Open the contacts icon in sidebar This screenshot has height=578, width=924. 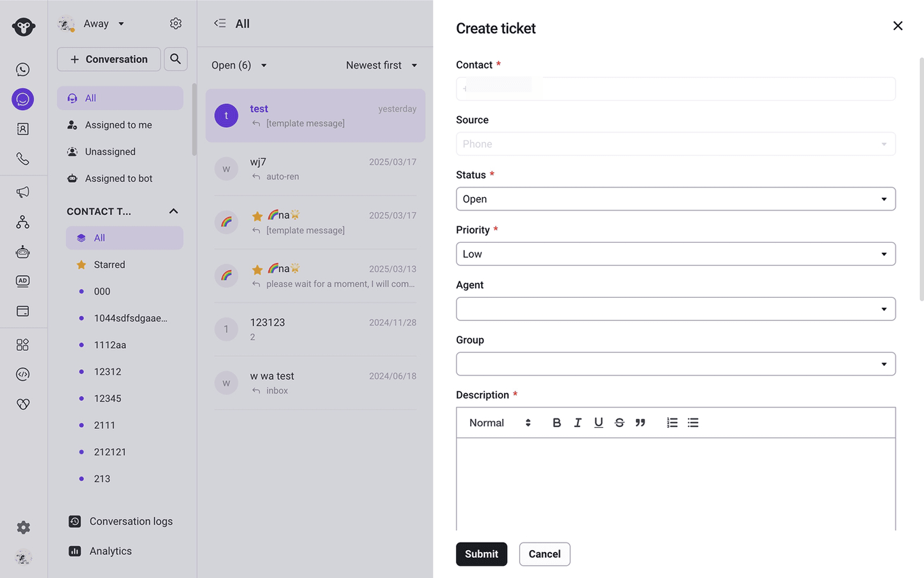pyautogui.click(x=23, y=129)
